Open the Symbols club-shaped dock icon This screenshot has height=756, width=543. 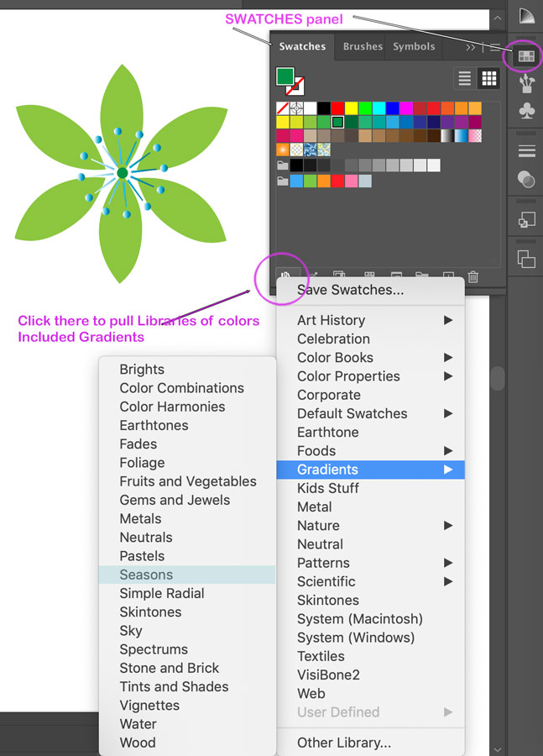pyautogui.click(x=526, y=111)
